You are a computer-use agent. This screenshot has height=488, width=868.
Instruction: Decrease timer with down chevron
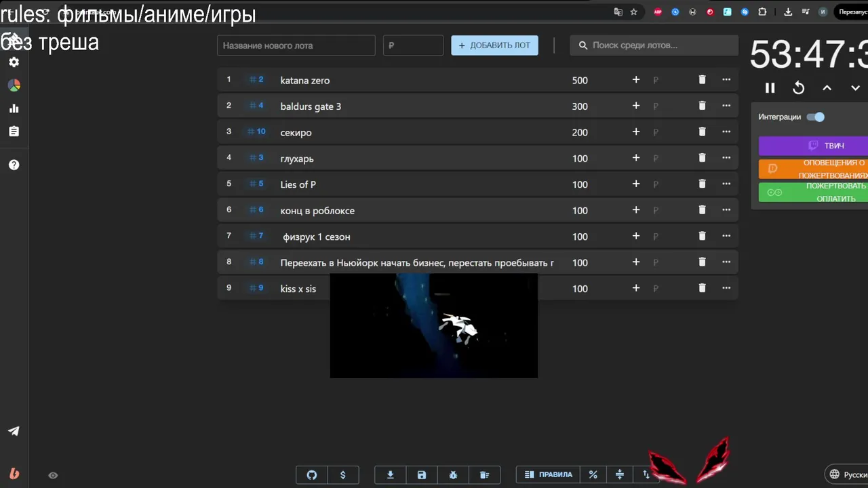coord(856,87)
